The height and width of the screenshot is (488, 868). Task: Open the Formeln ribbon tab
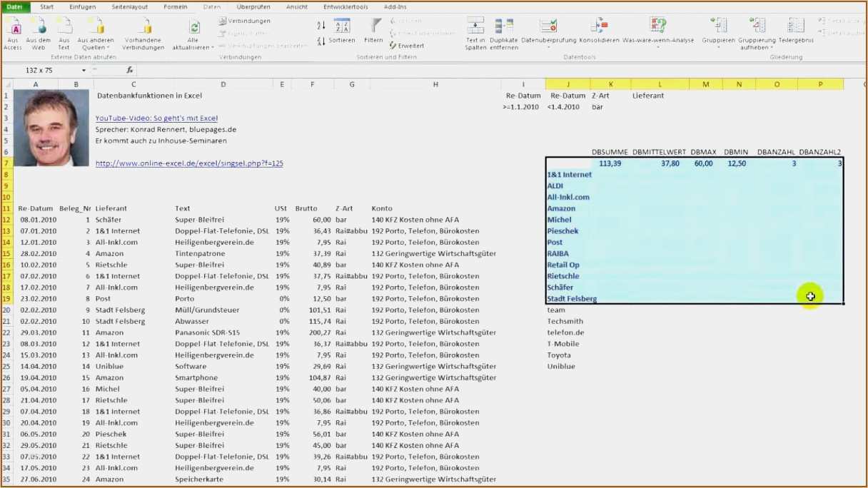[176, 6]
